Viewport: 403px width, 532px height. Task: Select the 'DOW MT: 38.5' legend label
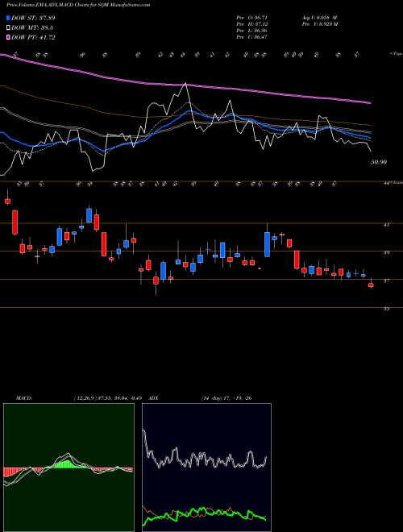pos(32,28)
